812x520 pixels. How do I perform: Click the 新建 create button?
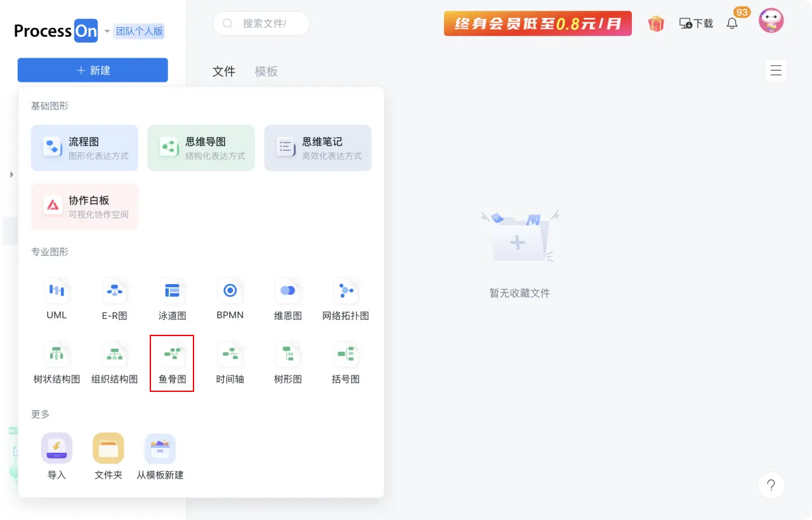92,70
